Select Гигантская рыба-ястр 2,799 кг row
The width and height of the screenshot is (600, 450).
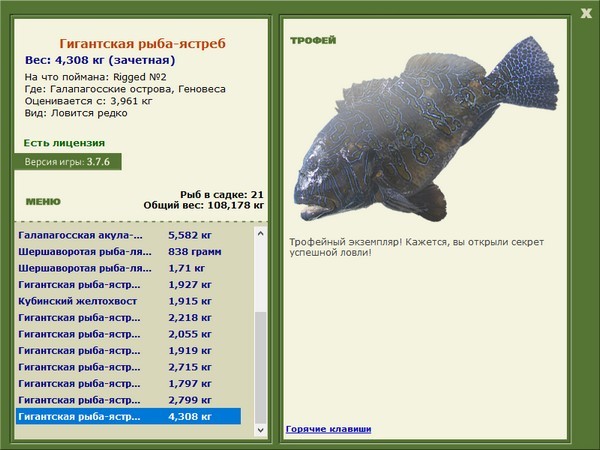coord(128,400)
